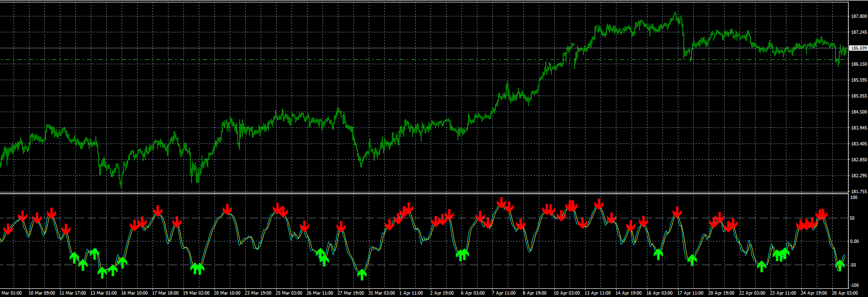Click the 25 Mar 03:00 time label
The width and height of the screenshot is (868, 297).
pos(289,293)
